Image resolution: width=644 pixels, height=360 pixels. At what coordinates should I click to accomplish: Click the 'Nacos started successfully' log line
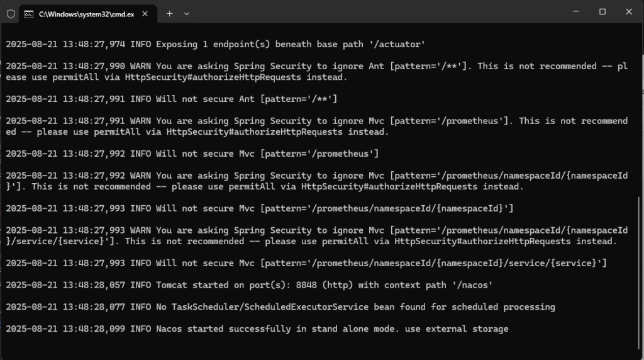(x=257, y=329)
